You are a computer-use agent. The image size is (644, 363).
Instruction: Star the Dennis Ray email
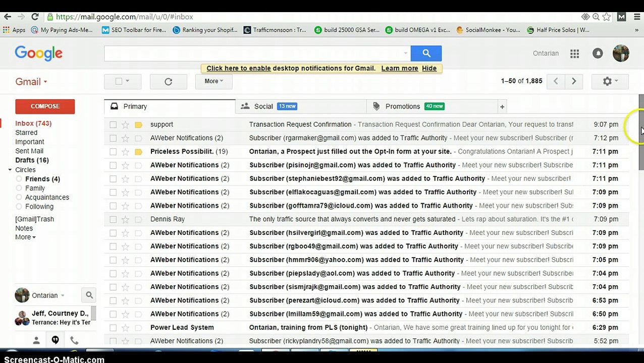click(x=125, y=219)
